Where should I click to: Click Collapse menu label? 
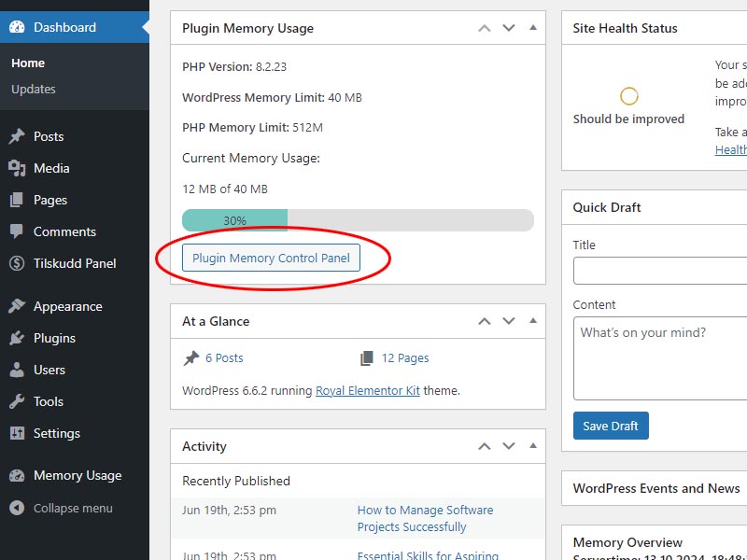coord(73,508)
